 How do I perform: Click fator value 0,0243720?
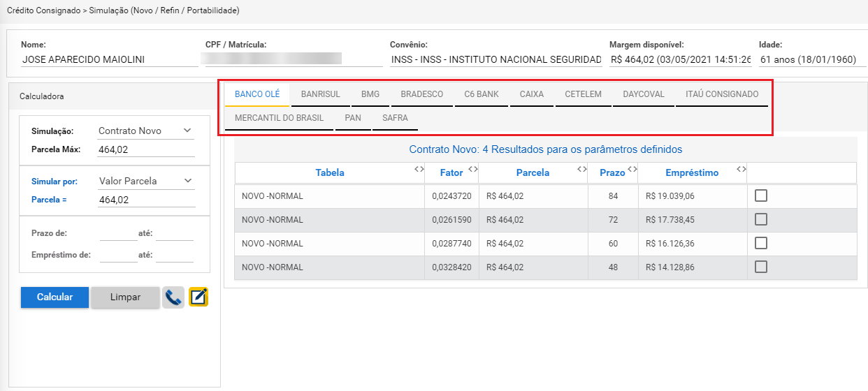pyautogui.click(x=451, y=196)
